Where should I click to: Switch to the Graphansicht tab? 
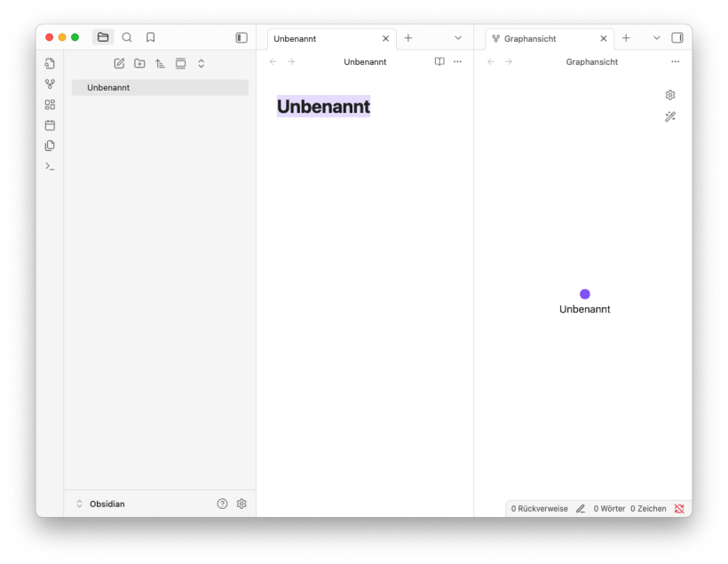click(539, 39)
